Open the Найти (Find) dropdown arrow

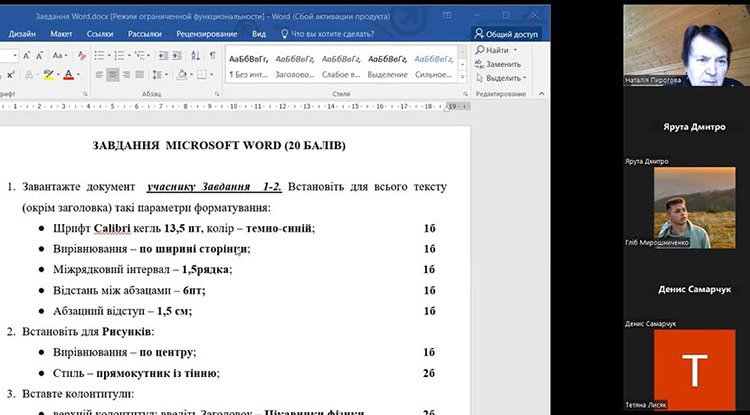coord(516,50)
